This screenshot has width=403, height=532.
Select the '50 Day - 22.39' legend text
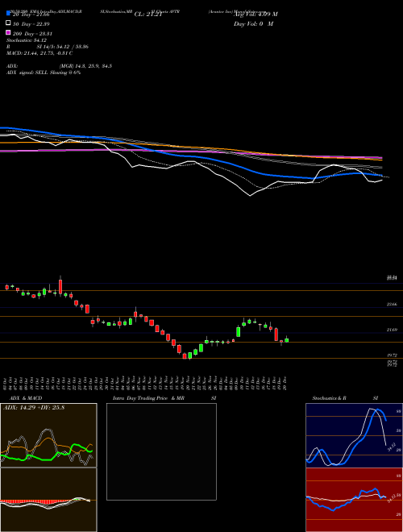pos(32,24)
